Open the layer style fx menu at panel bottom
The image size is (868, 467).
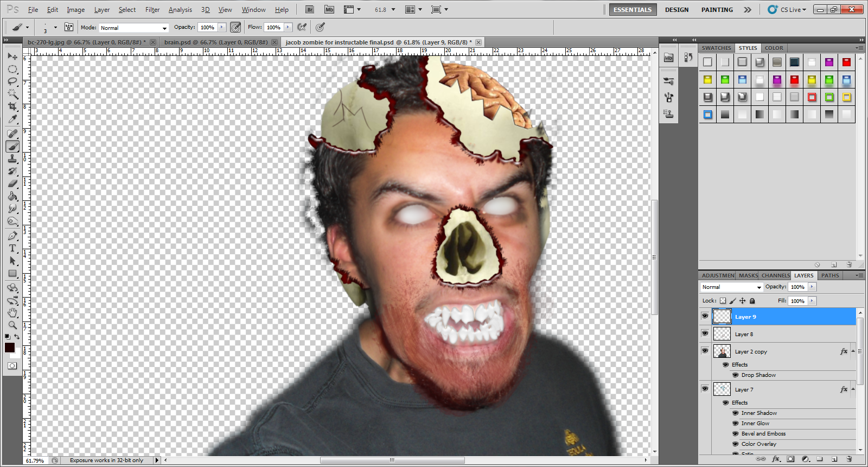tap(776, 459)
